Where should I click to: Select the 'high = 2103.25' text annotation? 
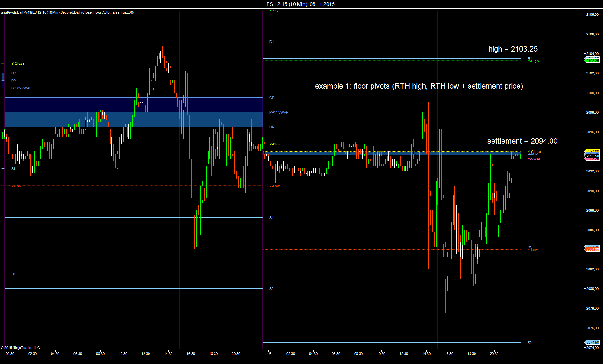pyautogui.click(x=513, y=49)
